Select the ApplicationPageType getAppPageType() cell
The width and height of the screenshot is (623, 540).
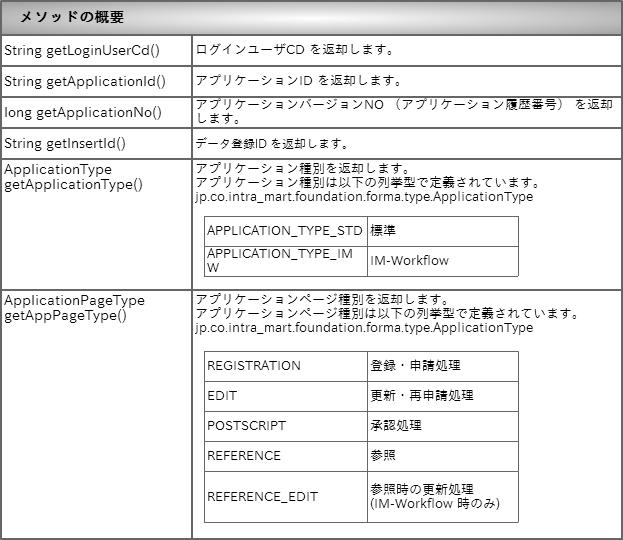[x=97, y=414]
